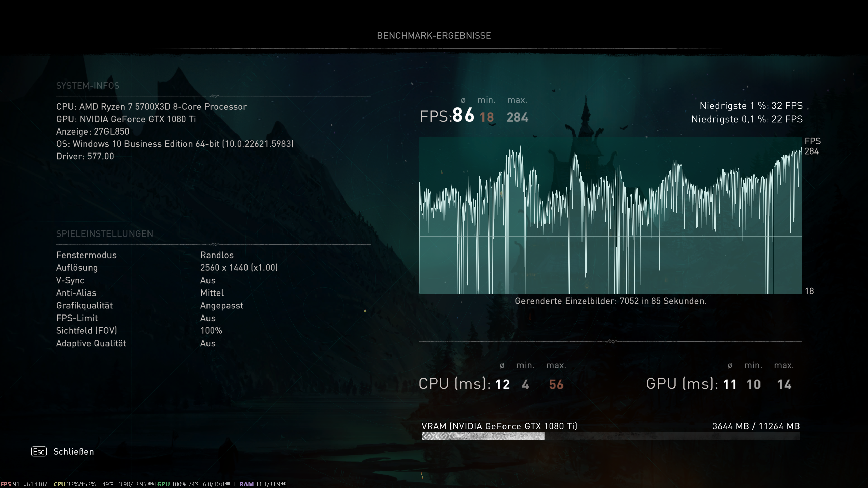Viewport: 868px width, 488px height.
Task: Click the BENCHMARK-ERGEBNISSE title
Action: [x=434, y=36]
